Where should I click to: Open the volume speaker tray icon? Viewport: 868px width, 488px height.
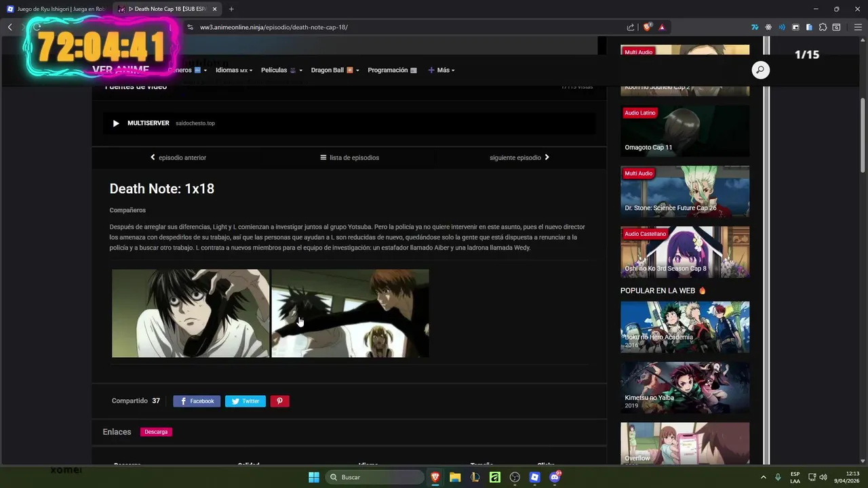pos(823,477)
